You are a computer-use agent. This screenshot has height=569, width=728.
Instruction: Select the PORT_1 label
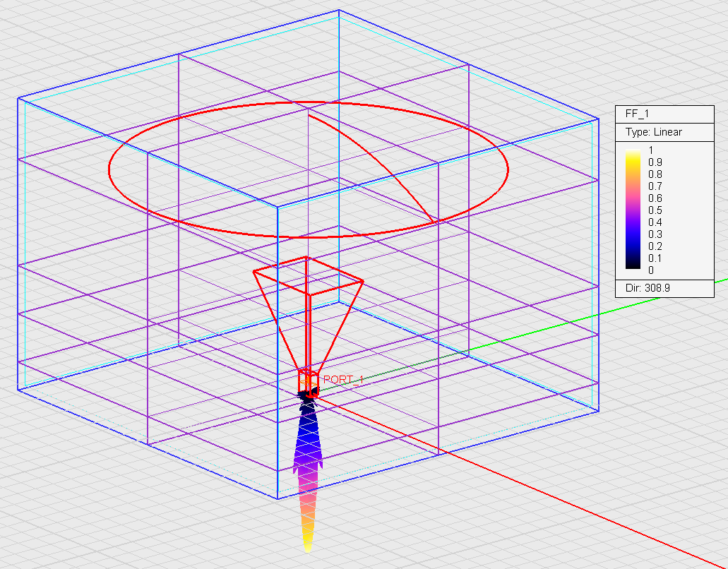[343, 380]
